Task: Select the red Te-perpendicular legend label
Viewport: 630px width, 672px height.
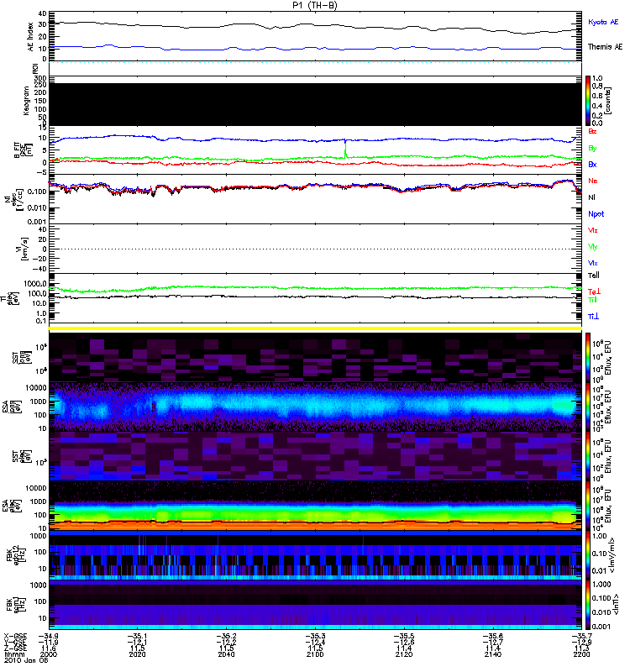Action: (594, 291)
